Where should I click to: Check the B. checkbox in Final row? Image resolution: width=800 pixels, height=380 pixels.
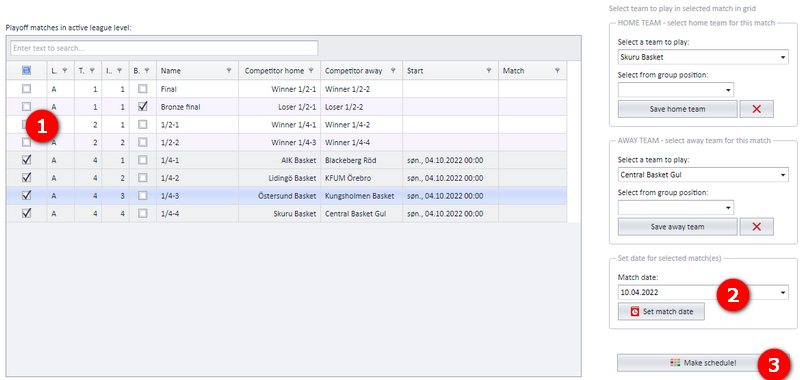coord(143,89)
